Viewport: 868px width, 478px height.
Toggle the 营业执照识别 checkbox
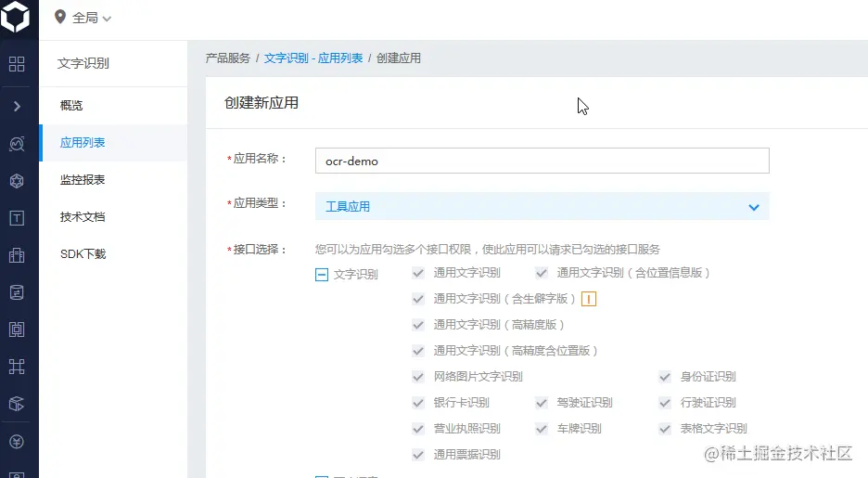[x=418, y=429]
